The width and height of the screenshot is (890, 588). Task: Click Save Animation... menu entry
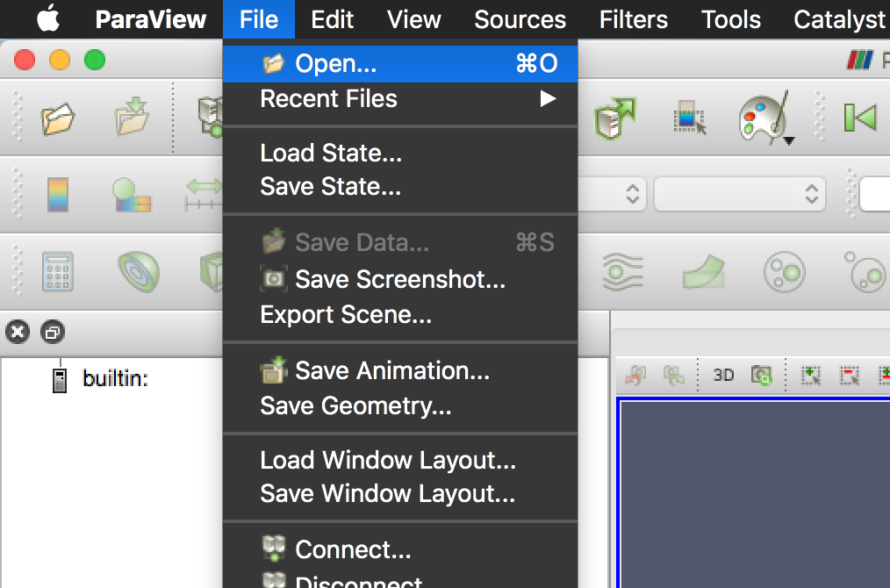pos(391,371)
